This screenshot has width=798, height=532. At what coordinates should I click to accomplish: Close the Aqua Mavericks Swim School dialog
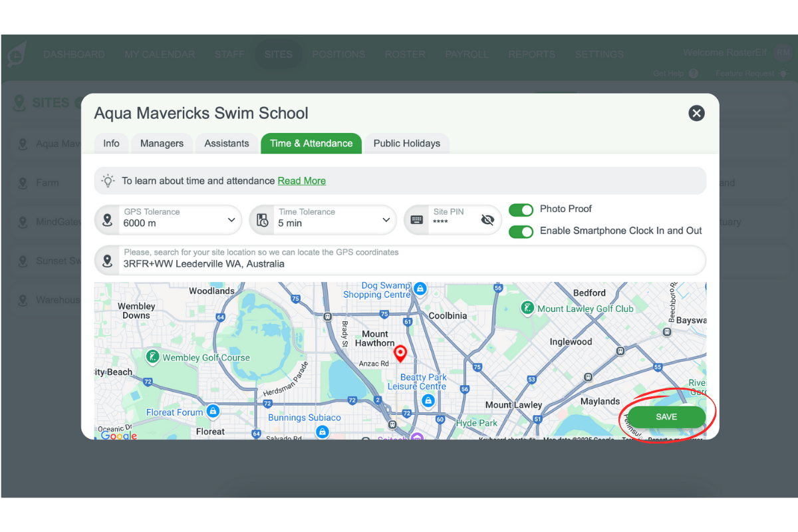tap(696, 113)
